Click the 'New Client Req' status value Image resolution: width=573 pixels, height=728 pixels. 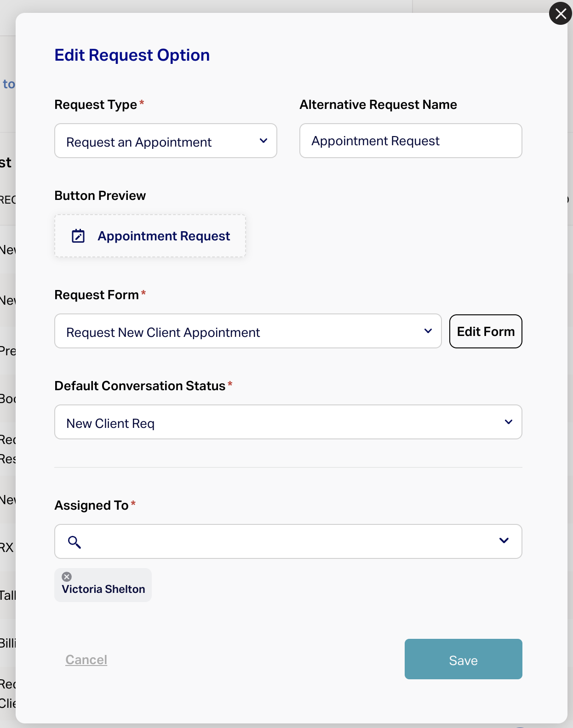(x=110, y=424)
